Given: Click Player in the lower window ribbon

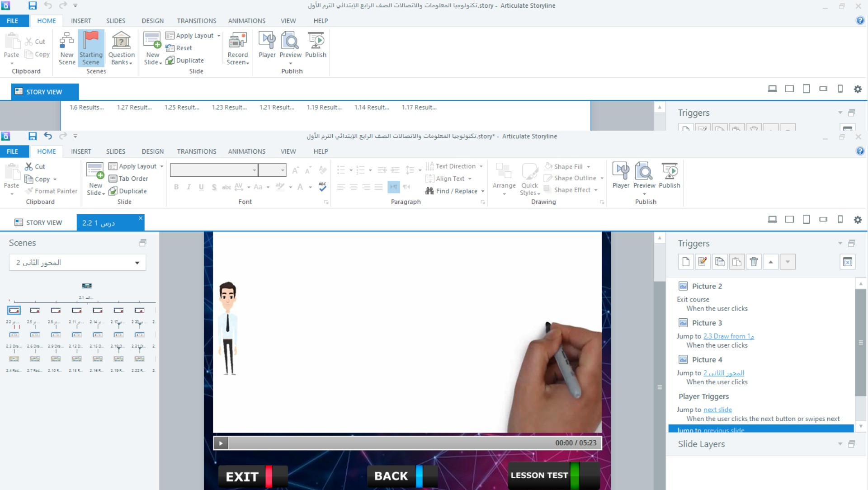Looking at the screenshot, I should pos(621,176).
